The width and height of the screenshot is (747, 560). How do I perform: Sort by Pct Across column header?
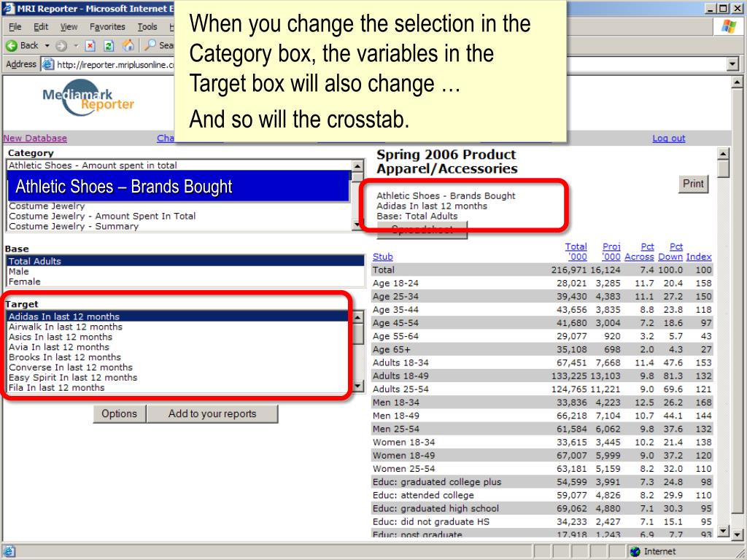(x=639, y=252)
